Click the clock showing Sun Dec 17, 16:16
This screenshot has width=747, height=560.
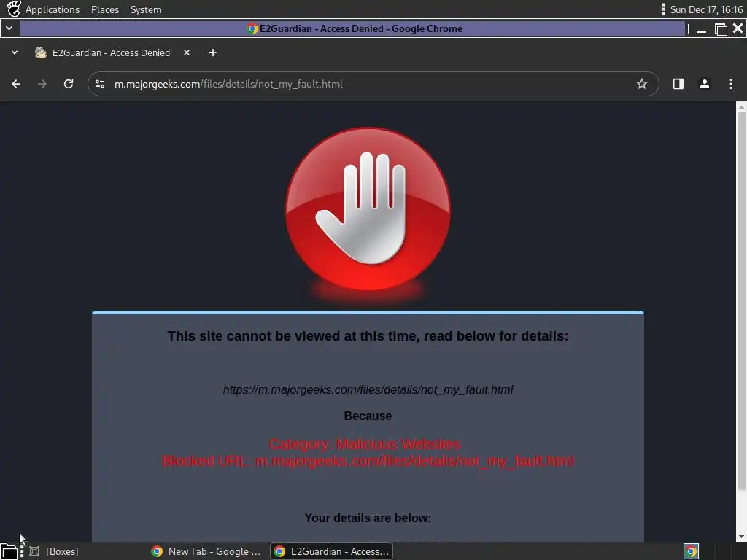706,9
